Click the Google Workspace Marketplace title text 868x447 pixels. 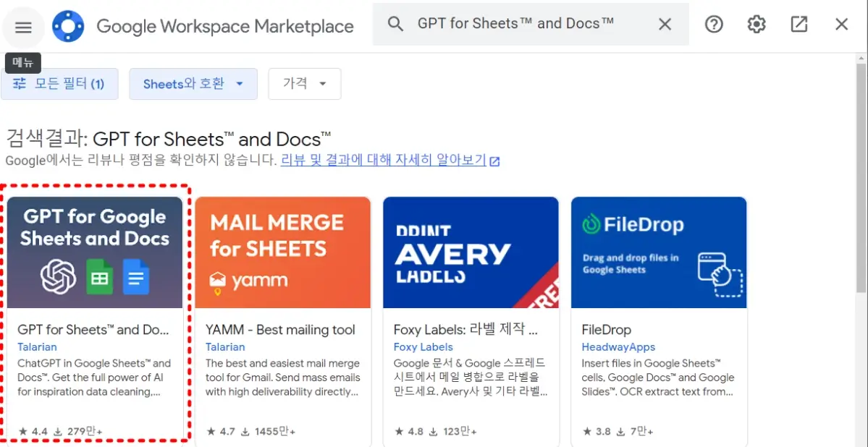click(x=225, y=26)
